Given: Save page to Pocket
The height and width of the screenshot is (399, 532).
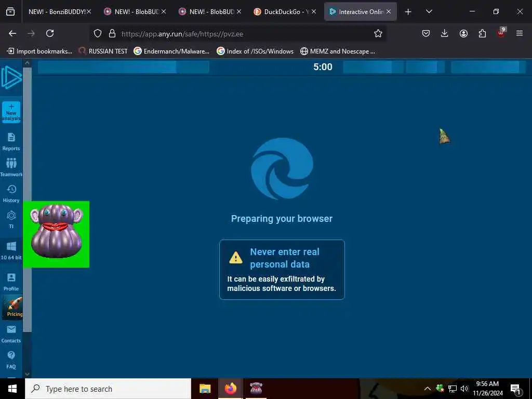Looking at the screenshot, I should point(426,33).
